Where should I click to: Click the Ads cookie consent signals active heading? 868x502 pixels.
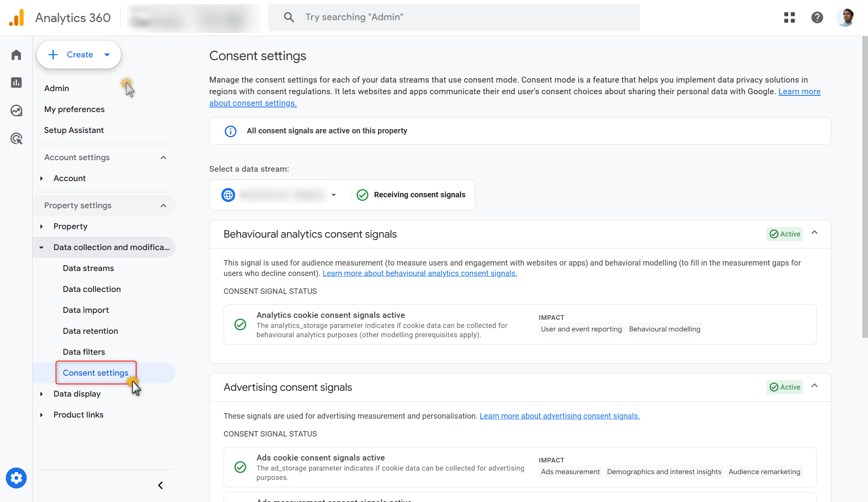[320, 458]
